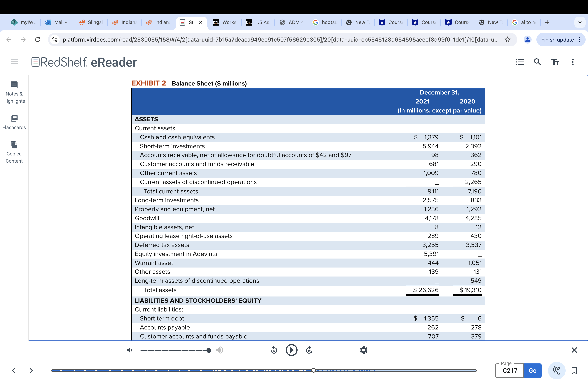Open the text size settings (Tt icon)
Screen dimensions: 588x382
pyautogui.click(x=555, y=62)
